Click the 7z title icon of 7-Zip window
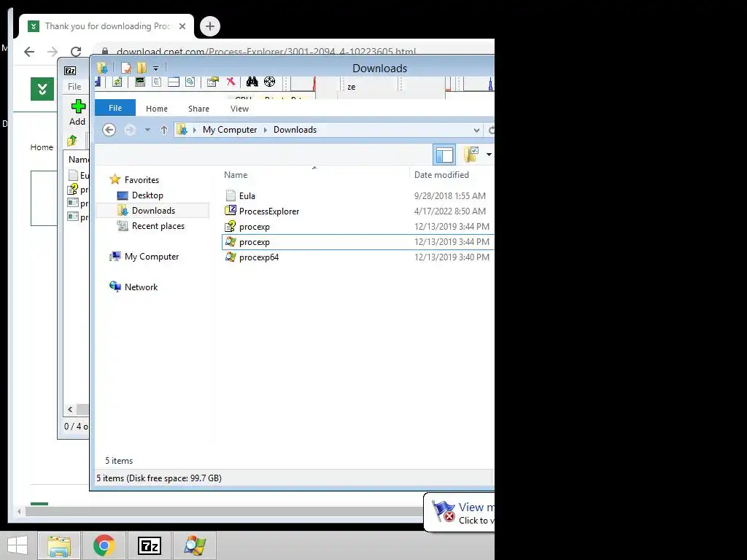Image resolution: width=747 pixels, height=560 pixels. (70, 71)
